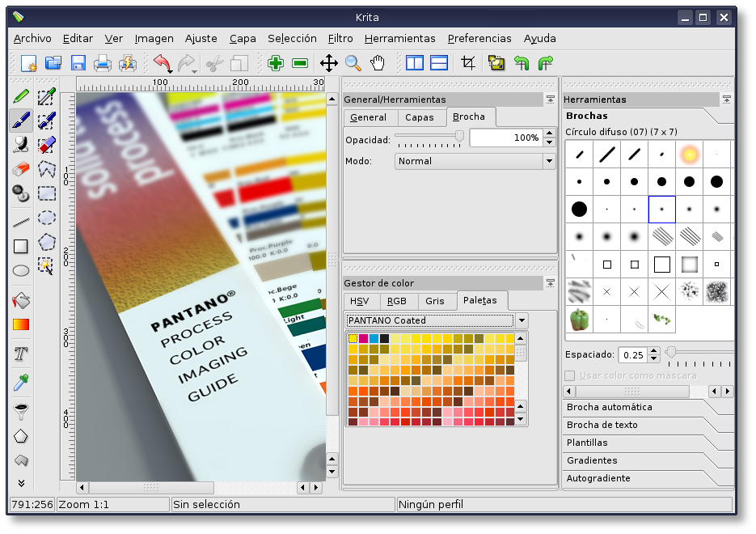Viewport: 756px width, 534px height.
Task: Choose the Ellipse shape tool
Action: coord(21,270)
